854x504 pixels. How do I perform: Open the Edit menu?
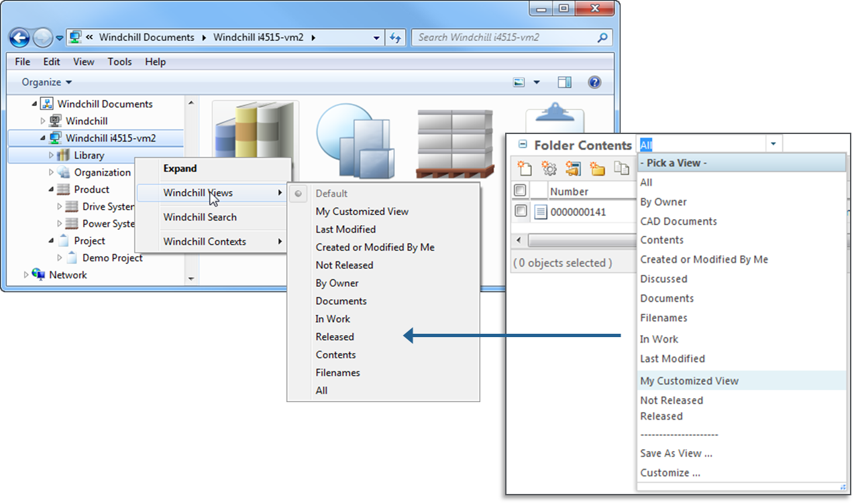click(x=52, y=62)
